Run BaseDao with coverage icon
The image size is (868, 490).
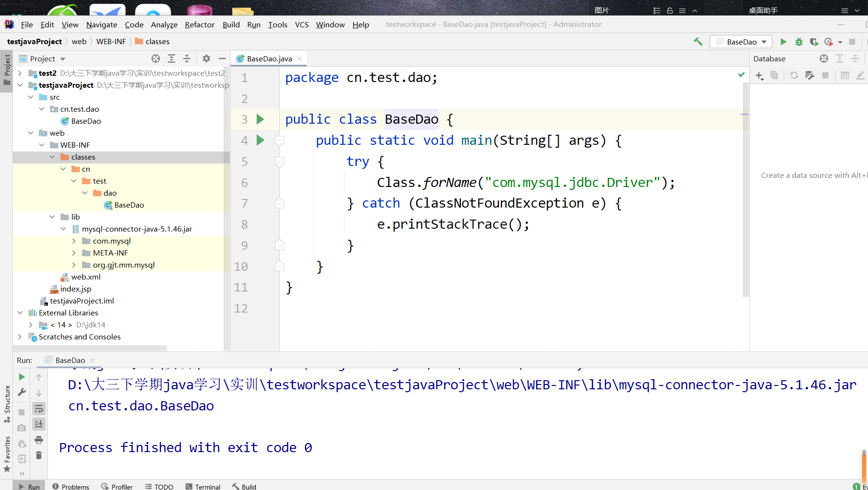814,42
